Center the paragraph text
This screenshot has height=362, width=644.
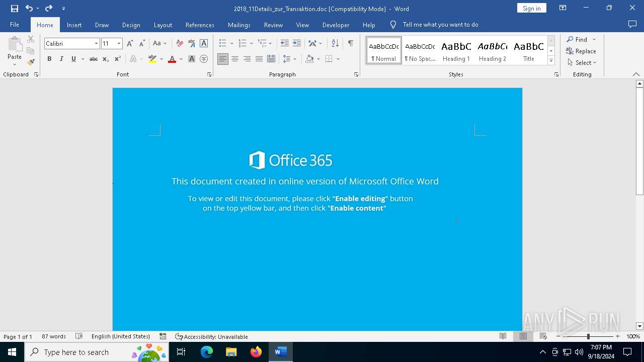[x=235, y=59]
